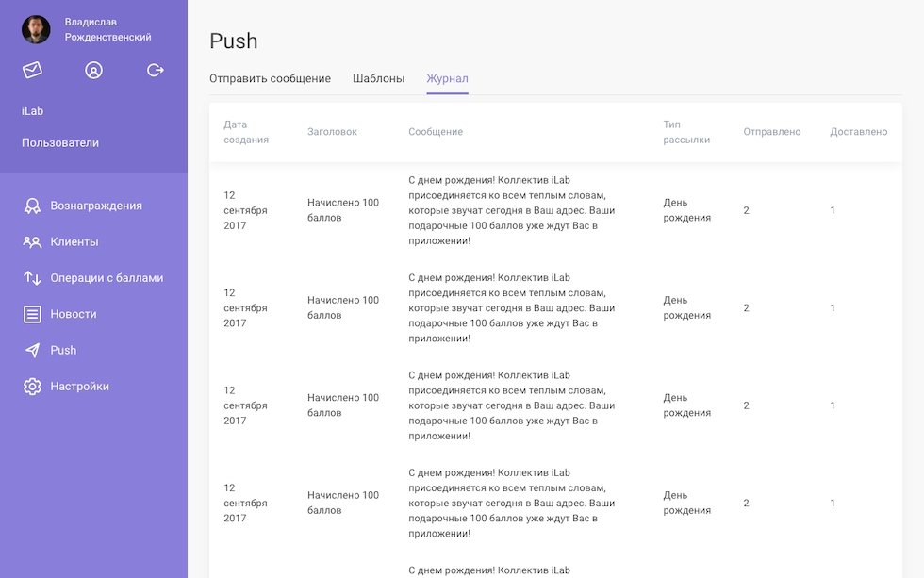924x578 pixels.
Task: Go to Пользователи in the sidebar
Action: 60,143
